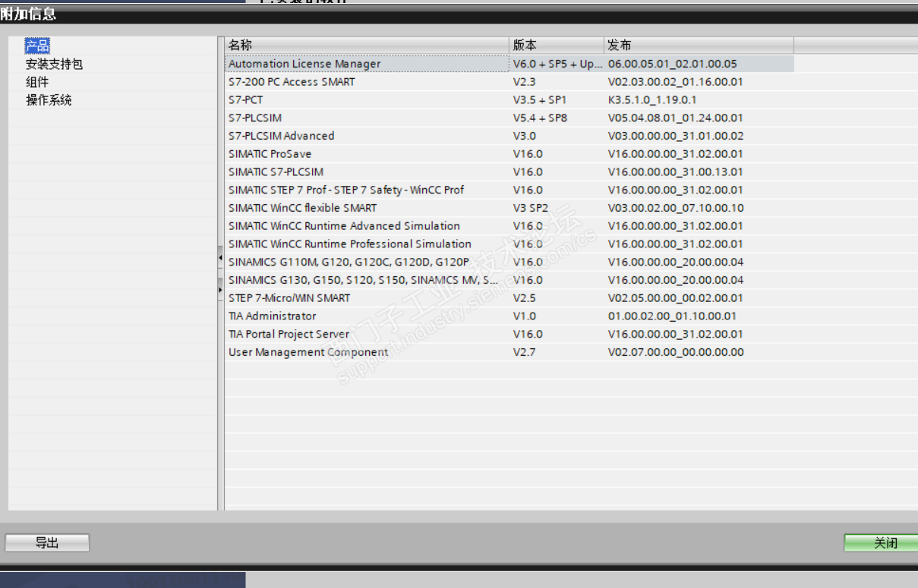Click release value K3.5.1.0_1.19.0.1
Screen dimensions: 918x588
pos(652,100)
